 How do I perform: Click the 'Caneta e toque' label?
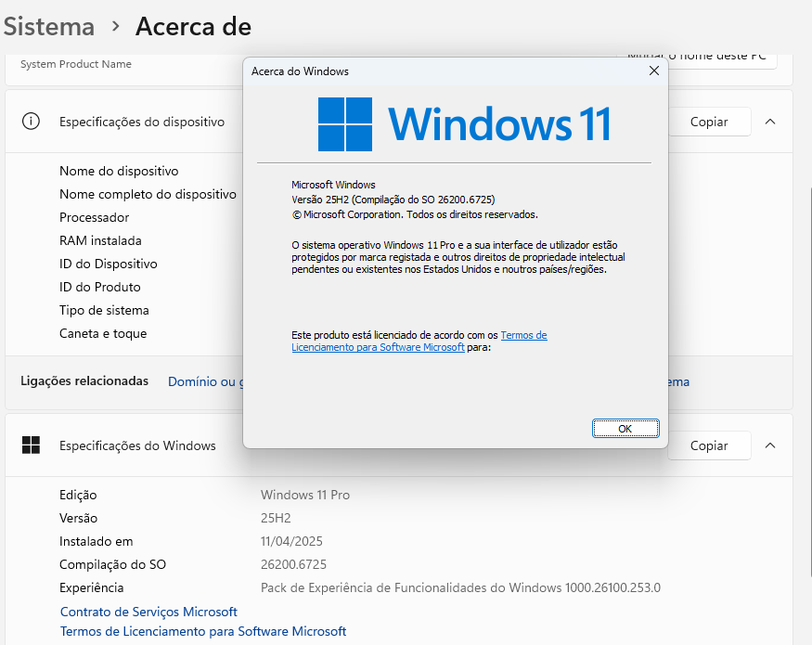pos(103,334)
